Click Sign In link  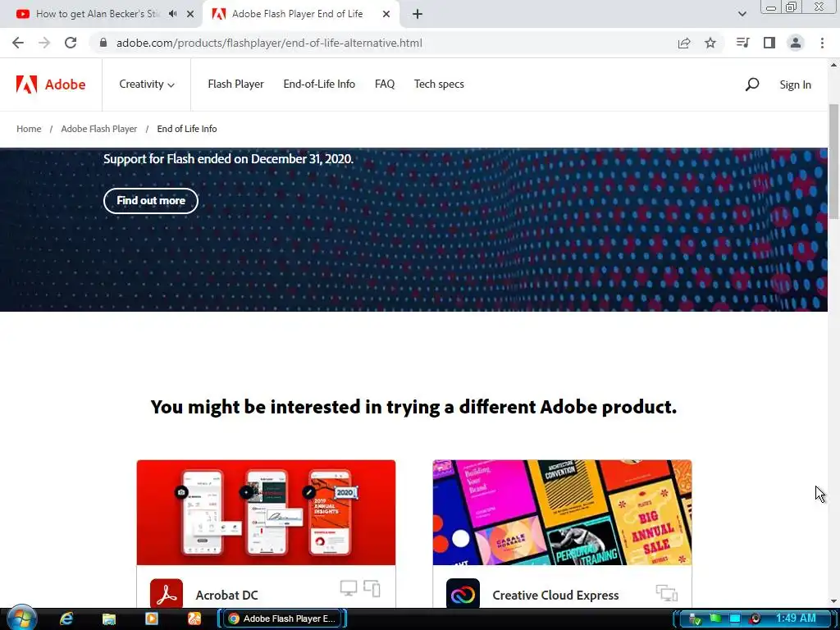click(795, 84)
